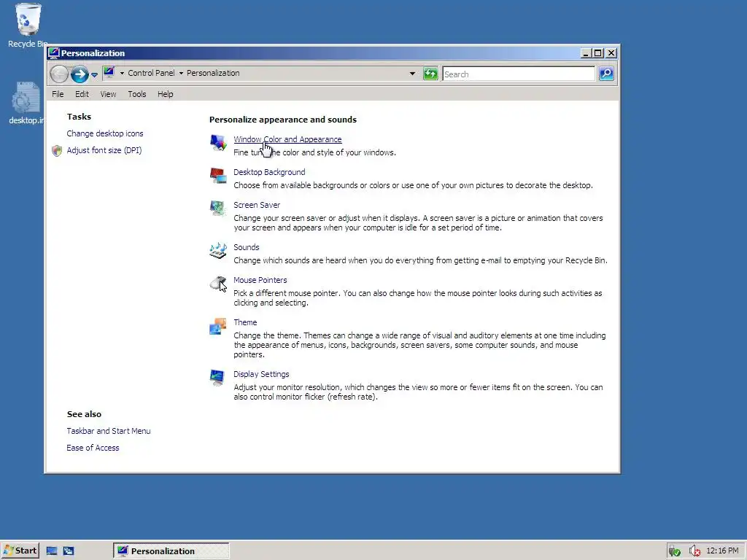747x560 pixels.
Task: Click the Personalization taskbar button
Action: 171,551
